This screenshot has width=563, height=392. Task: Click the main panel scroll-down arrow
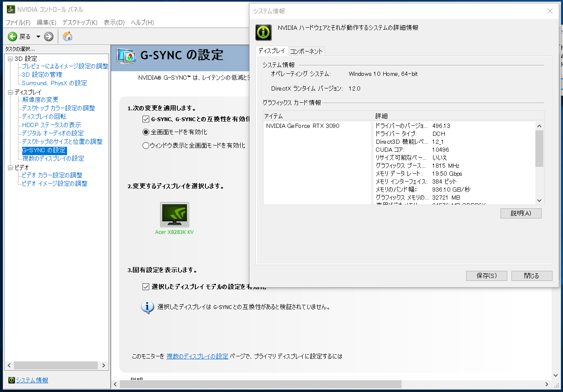[x=556, y=376]
